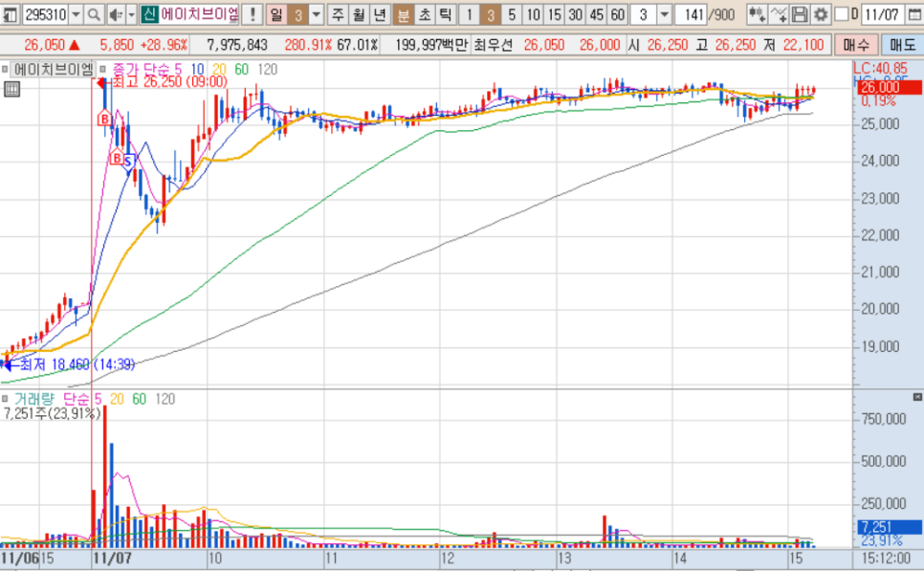
Task: Click the 종가 단순 5 moving average label
Action: [146, 70]
